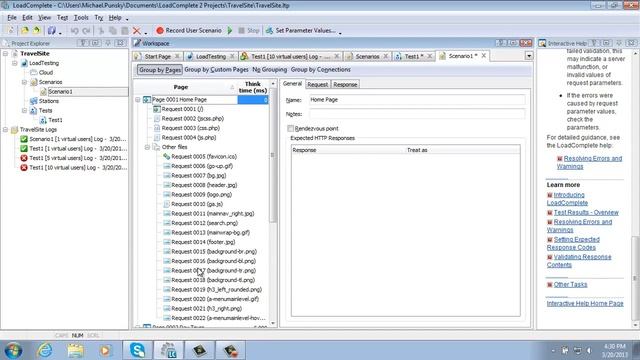The height and width of the screenshot is (360, 640).
Task: Click the Notes input field
Action: pos(417,114)
